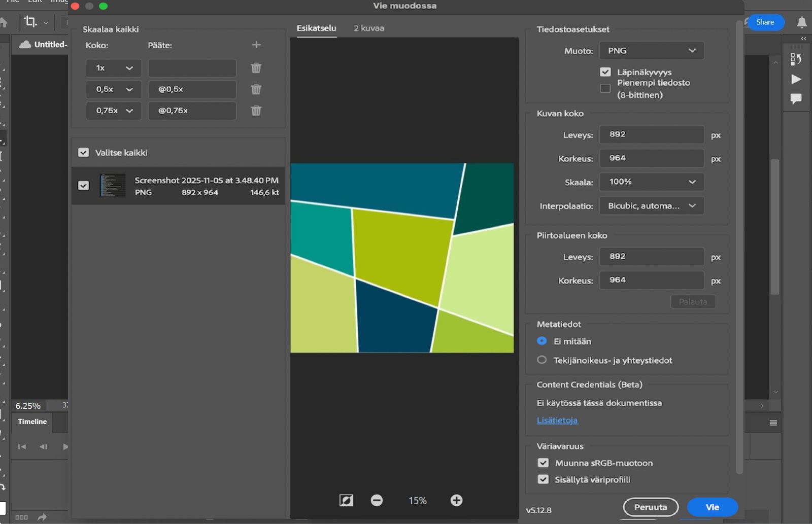Uncheck Muunna sRGB-muotoon option

pyautogui.click(x=543, y=463)
